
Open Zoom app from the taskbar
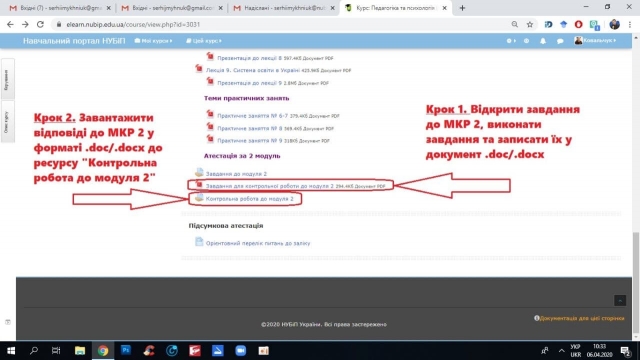coord(240,350)
